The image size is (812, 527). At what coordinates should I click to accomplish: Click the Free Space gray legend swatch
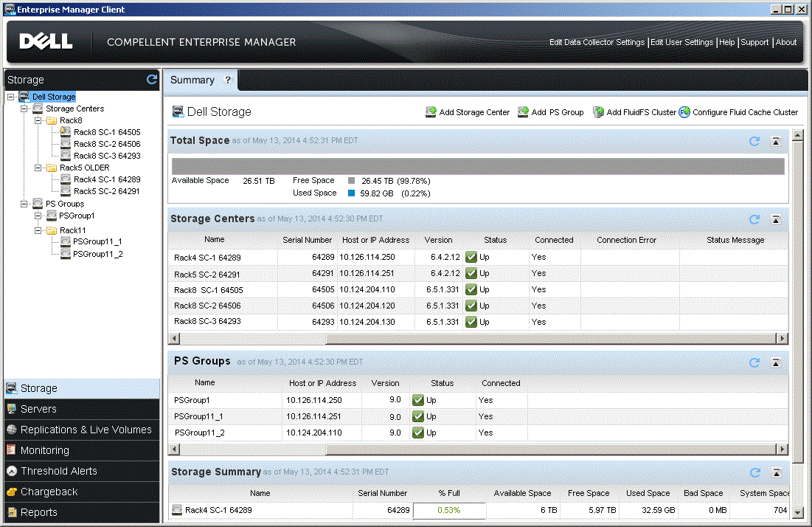[351, 181]
